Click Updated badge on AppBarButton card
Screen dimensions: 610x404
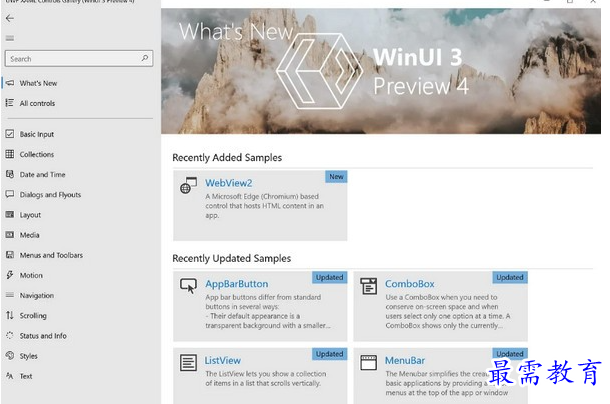[x=329, y=278]
